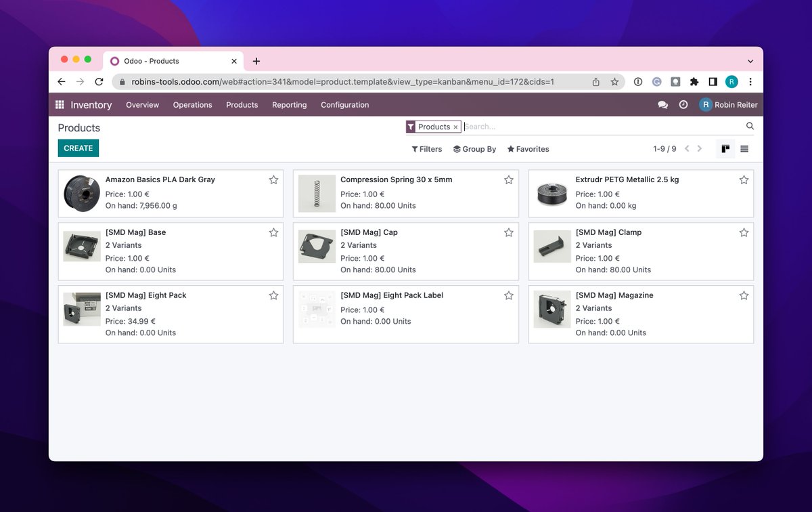The width and height of the screenshot is (812, 512).
Task: Click the [SMD Mag] Base product image
Action: point(82,247)
